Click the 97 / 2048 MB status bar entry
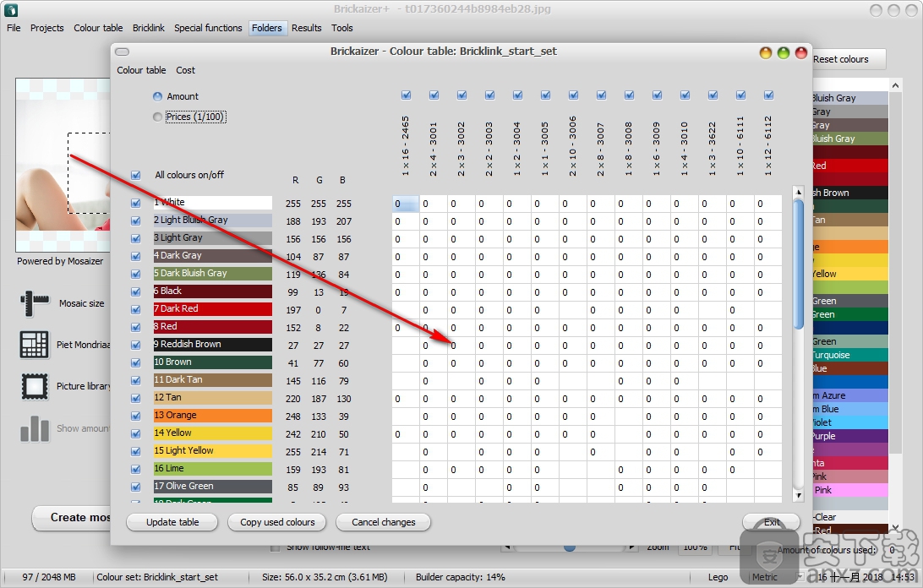 pyautogui.click(x=49, y=577)
